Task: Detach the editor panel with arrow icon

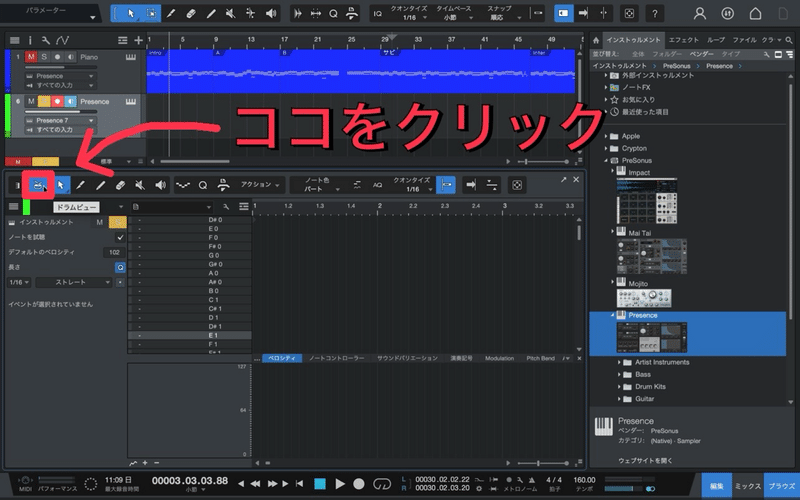Action: click(563, 180)
